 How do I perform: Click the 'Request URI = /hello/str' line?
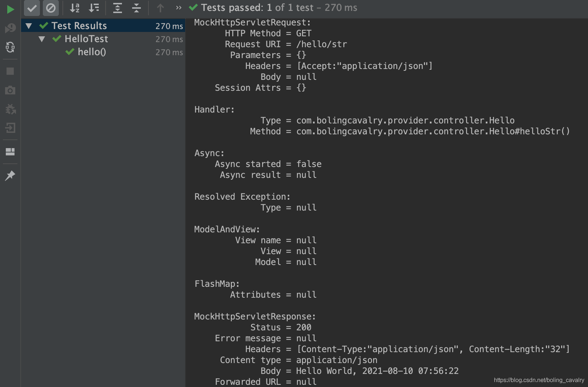[x=286, y=44]
